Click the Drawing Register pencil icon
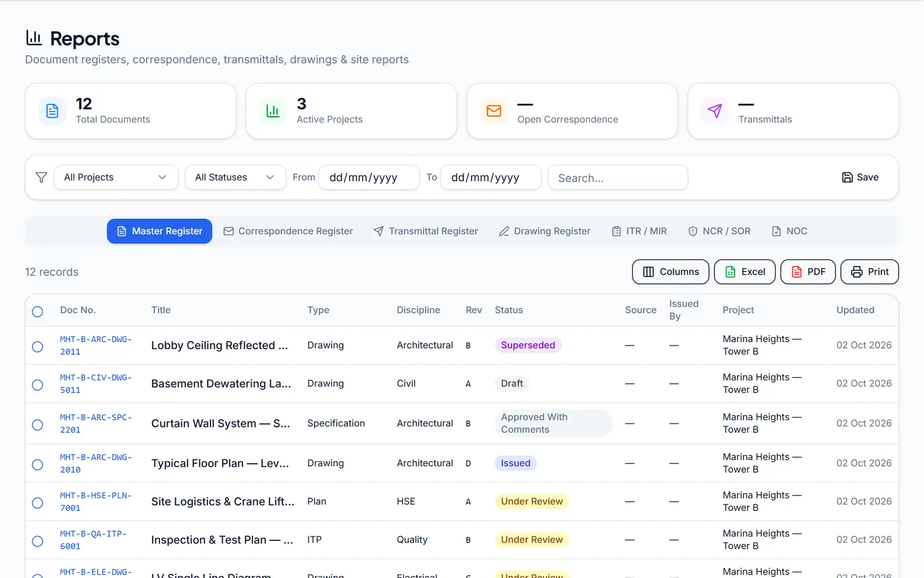 coord(504,231)
